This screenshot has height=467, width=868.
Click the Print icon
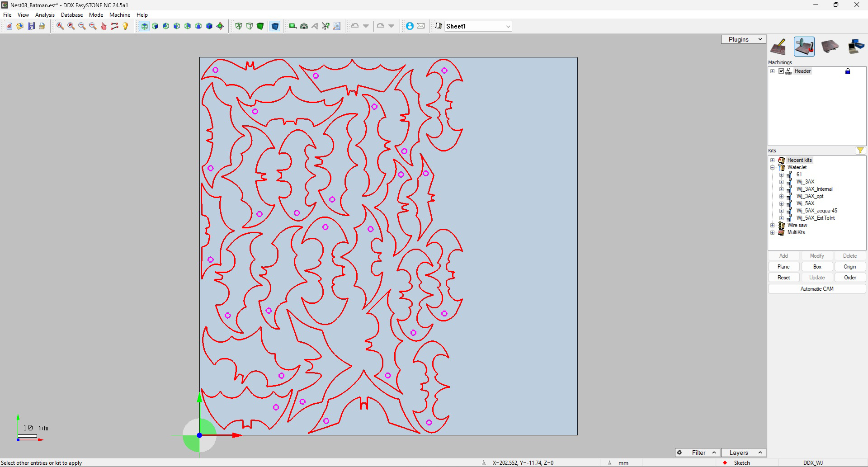[x=42, y=26]
